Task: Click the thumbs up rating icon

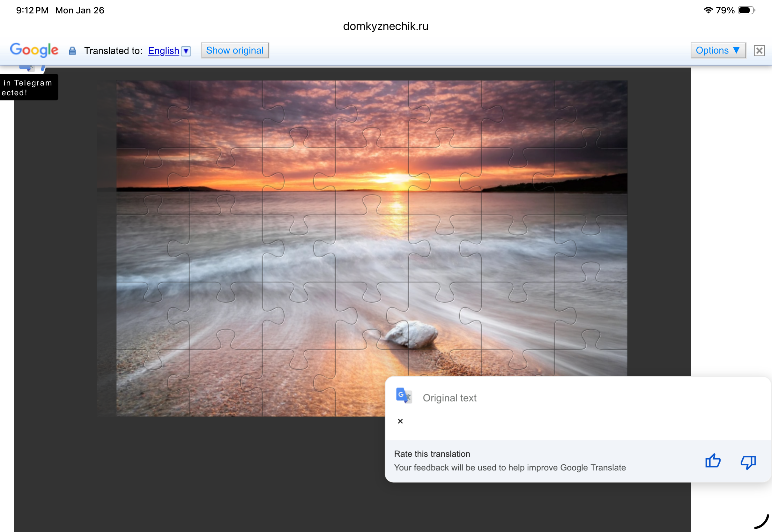Action: pyautogui.click(x=713, y=461)
